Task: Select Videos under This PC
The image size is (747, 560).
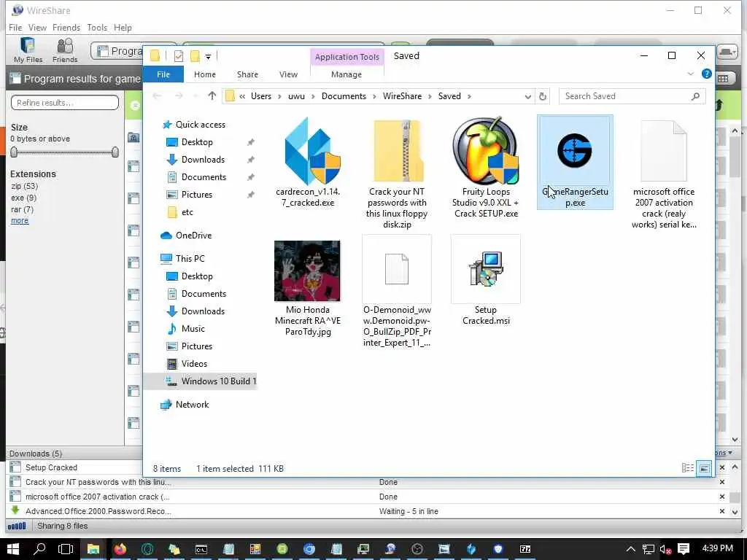Action: pos(194,363)
